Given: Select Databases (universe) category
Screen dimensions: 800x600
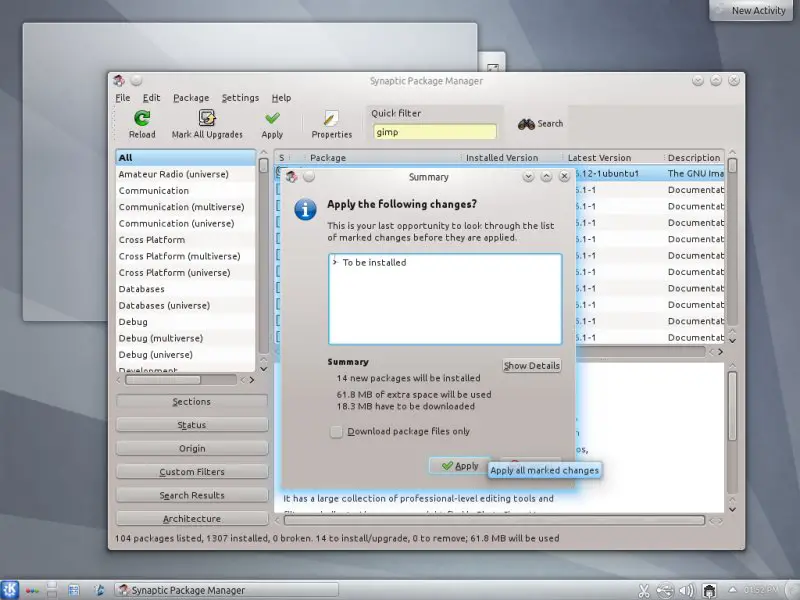Looking at the screenshot, I should (x=186, y=305).
